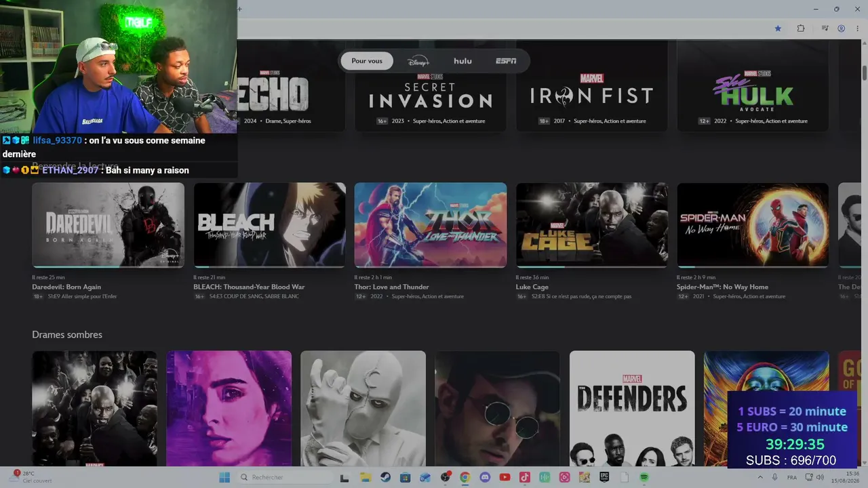
Task: Open the OBS icon on the taskbar
Action: (446, 477)
